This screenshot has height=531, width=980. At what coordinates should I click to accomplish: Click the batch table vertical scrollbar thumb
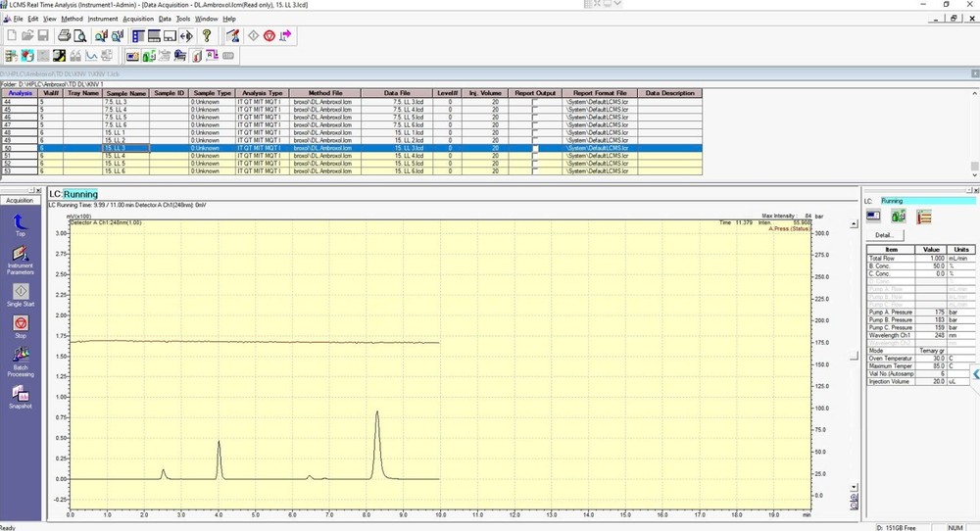(x=974, y=167)
